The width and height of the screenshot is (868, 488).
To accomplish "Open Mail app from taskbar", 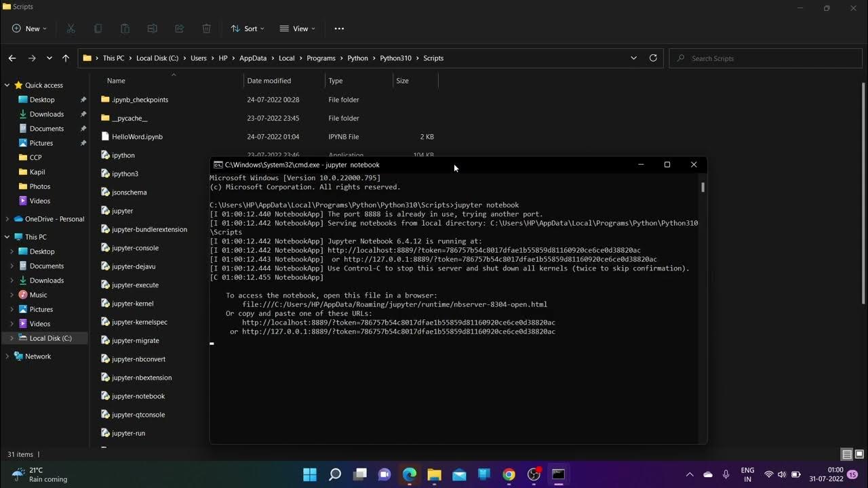I will (459, 474).
